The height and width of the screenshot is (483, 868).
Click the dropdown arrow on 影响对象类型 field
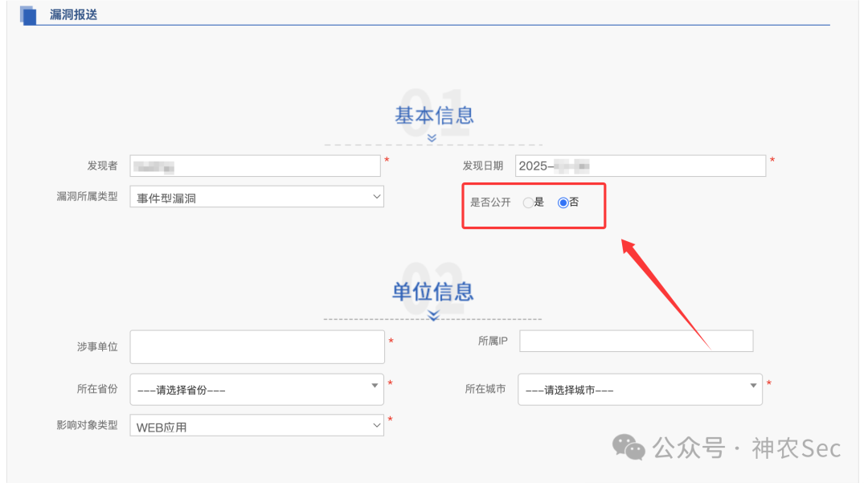pyautogui.click(x=376, y=424)
